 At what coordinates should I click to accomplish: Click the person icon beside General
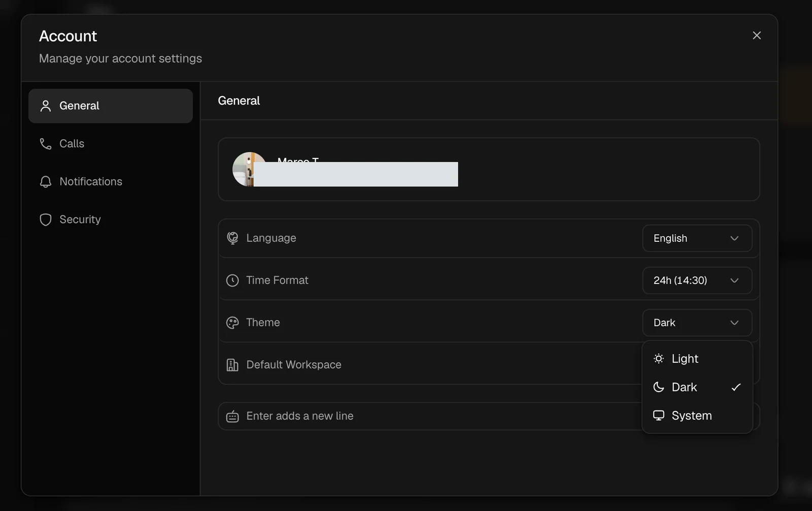click(46, 106)
